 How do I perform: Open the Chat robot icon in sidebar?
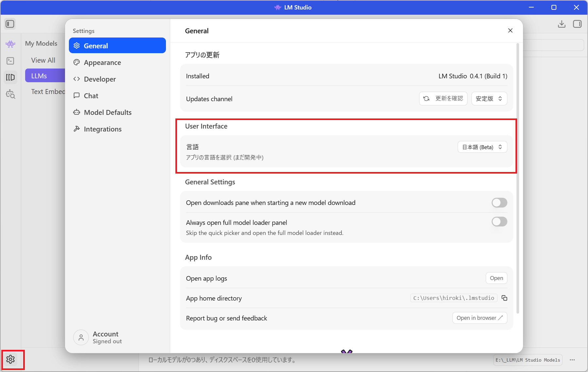(x=10, y=44)
